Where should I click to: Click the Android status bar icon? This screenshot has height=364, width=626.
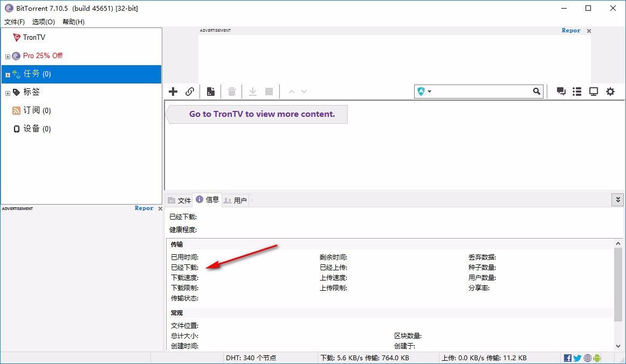(597, 358)
